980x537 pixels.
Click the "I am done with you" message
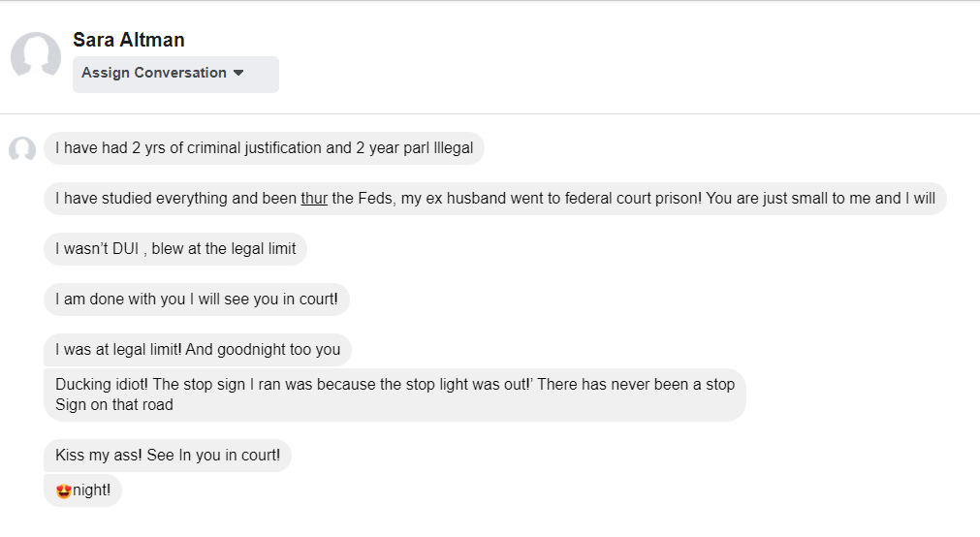(x=196, y=300)
